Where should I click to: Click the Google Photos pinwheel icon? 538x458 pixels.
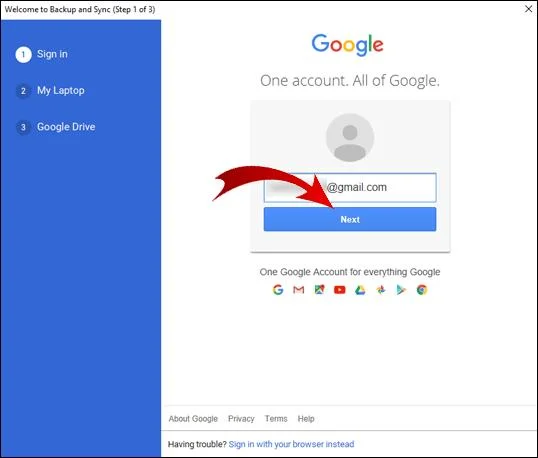pyautogui.click(x=381, y=290)
